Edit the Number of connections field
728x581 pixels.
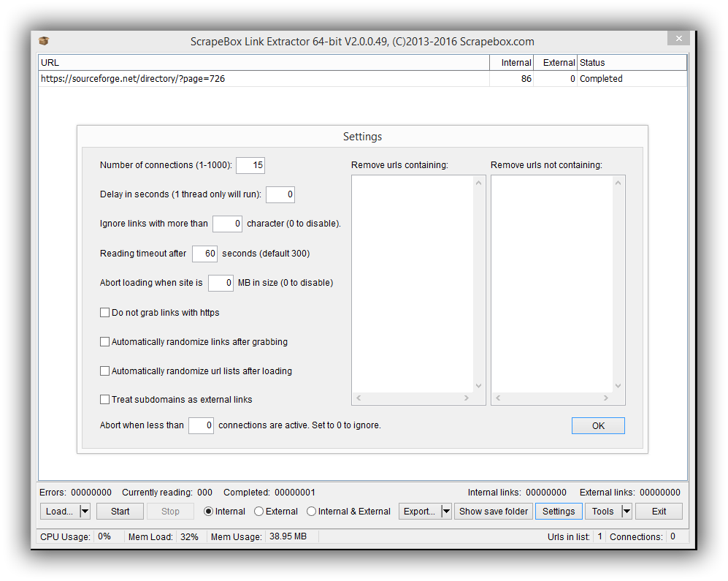tap(250, 165)
